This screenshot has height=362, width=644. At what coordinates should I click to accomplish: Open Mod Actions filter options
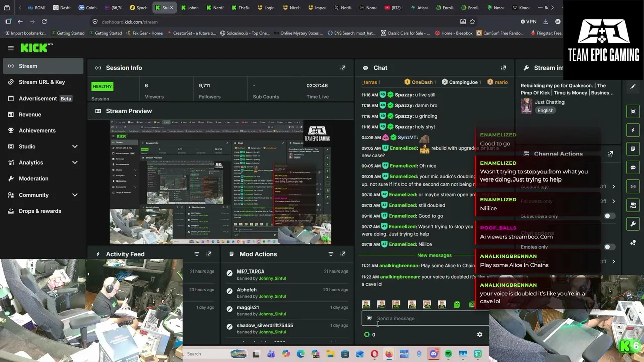[x=331, y=254]
